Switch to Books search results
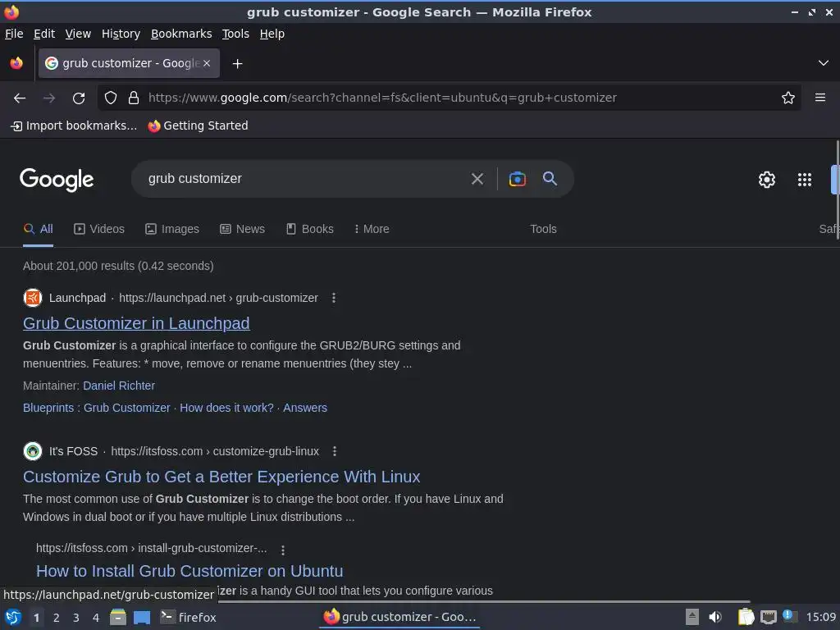840x630 pixels. pyautogui.click(x=309, y=230)
